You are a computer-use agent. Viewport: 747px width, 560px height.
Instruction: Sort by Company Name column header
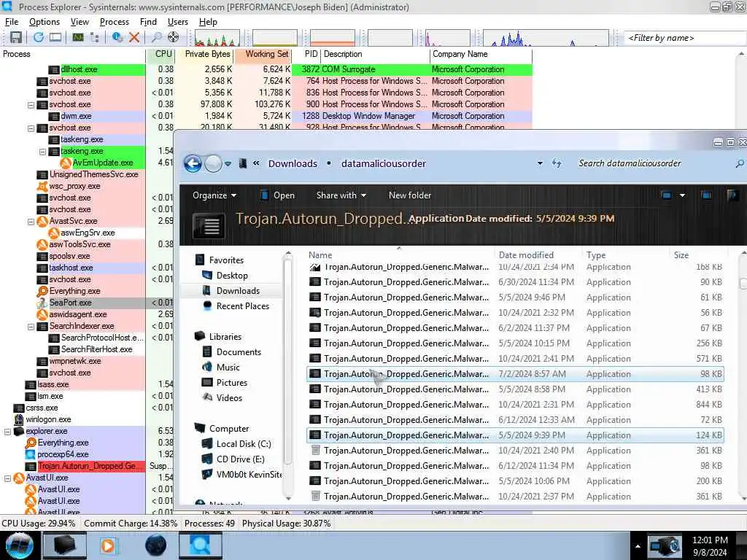coord(481,54)
